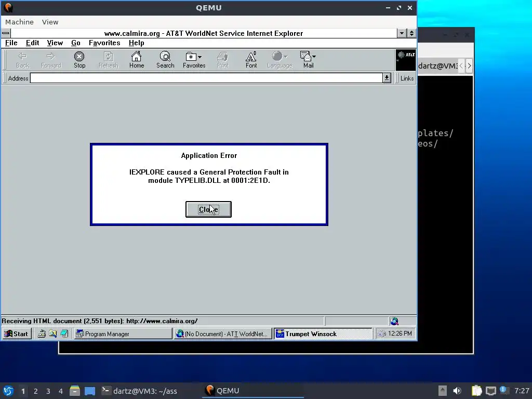Viewport: 532px width, 399px height.
Task: Close the Application Error dialog
Action: coord(208,209)
